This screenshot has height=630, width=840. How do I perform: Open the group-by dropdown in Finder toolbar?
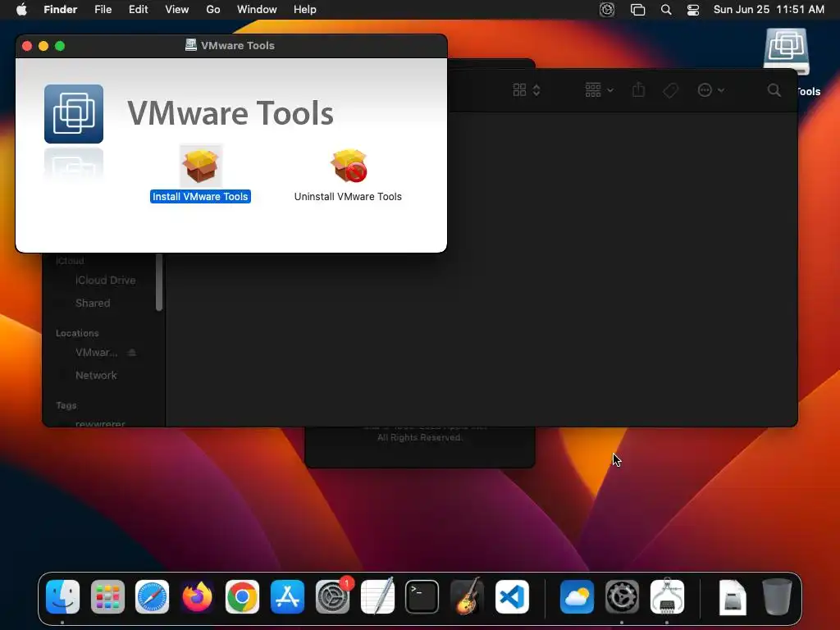599,90
